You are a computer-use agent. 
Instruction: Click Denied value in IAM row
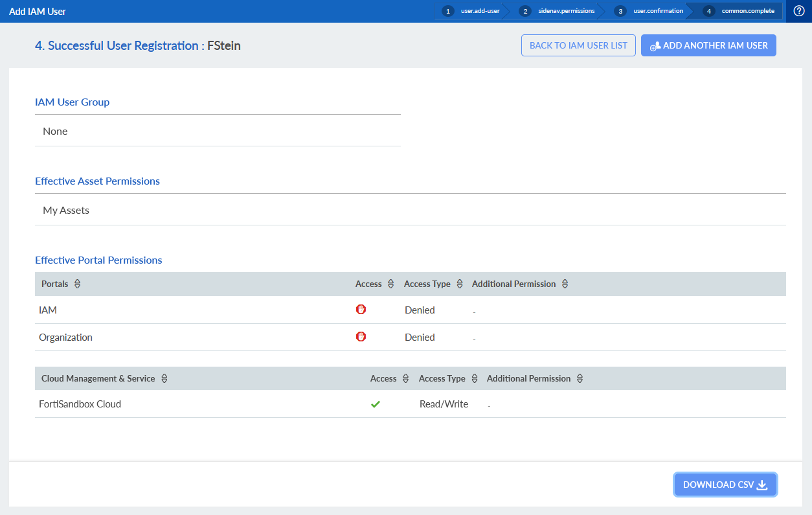(x=420, y=310)
